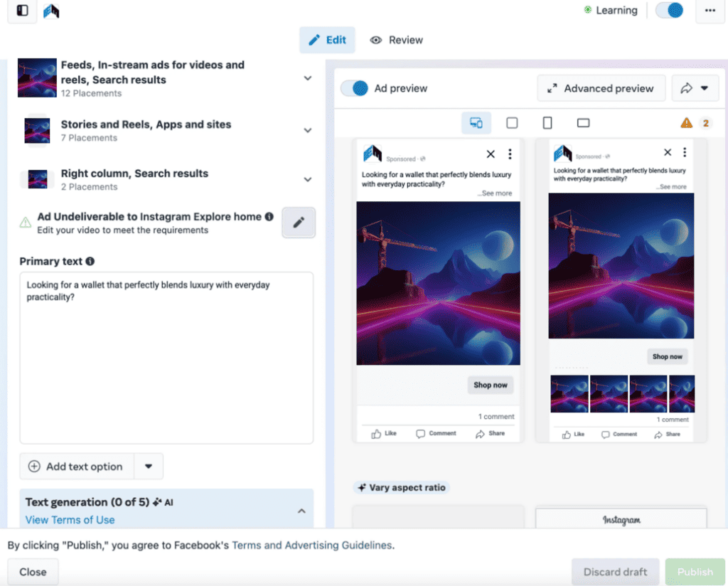Show Primary text info tooltip
The height and width of the screenshot is (586, 728).
(90, 262)
